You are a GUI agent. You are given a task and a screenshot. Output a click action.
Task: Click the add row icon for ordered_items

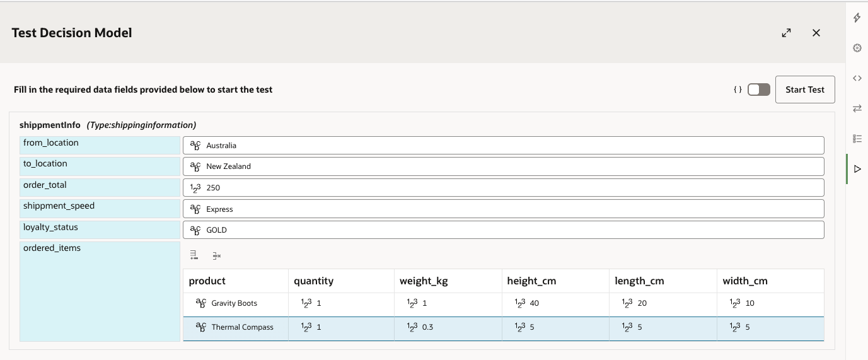tap(194, 255)
